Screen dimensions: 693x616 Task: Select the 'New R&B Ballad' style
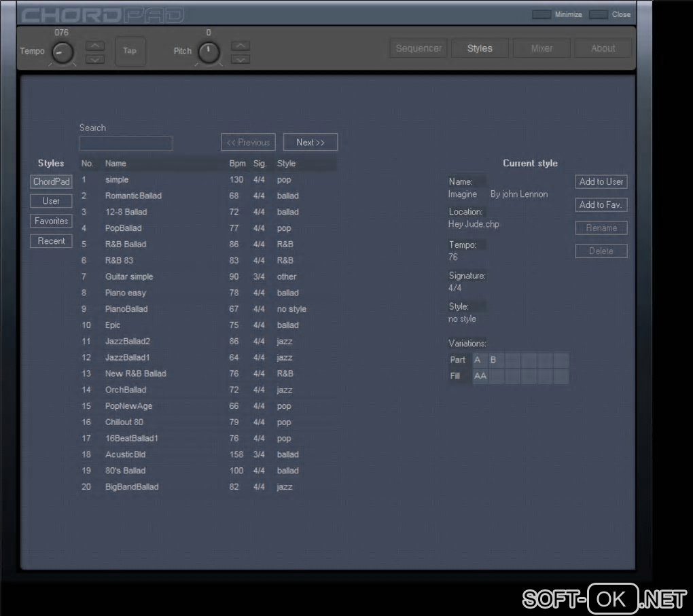coord(208,374)
